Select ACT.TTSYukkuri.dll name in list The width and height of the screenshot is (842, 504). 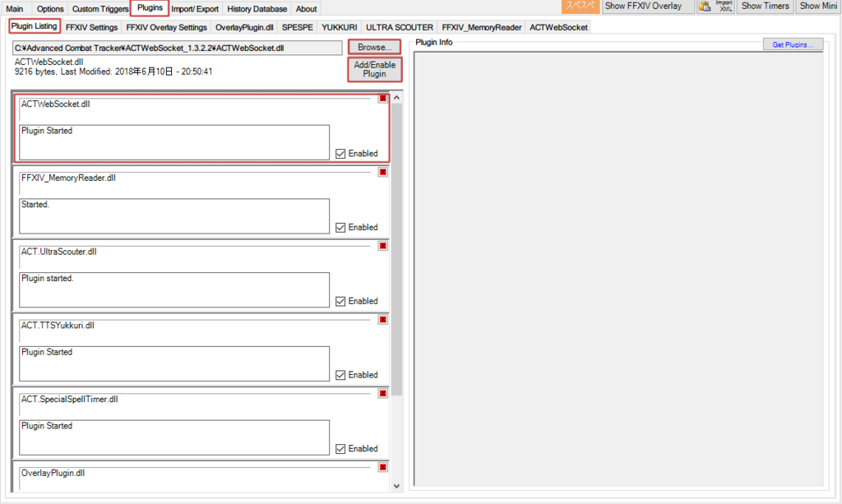click(58, 326)
